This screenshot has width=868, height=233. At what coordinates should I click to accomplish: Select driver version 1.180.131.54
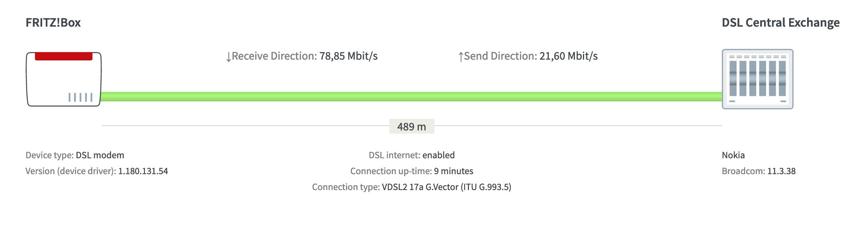click(143, 171)
